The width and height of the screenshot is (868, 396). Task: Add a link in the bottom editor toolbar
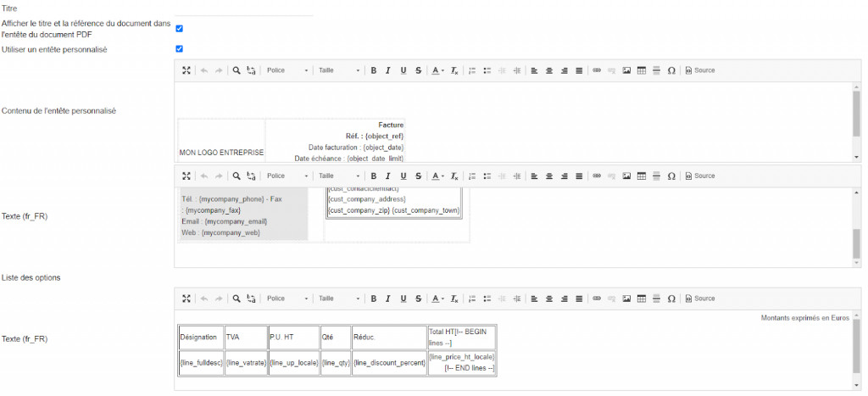point(596,298)
